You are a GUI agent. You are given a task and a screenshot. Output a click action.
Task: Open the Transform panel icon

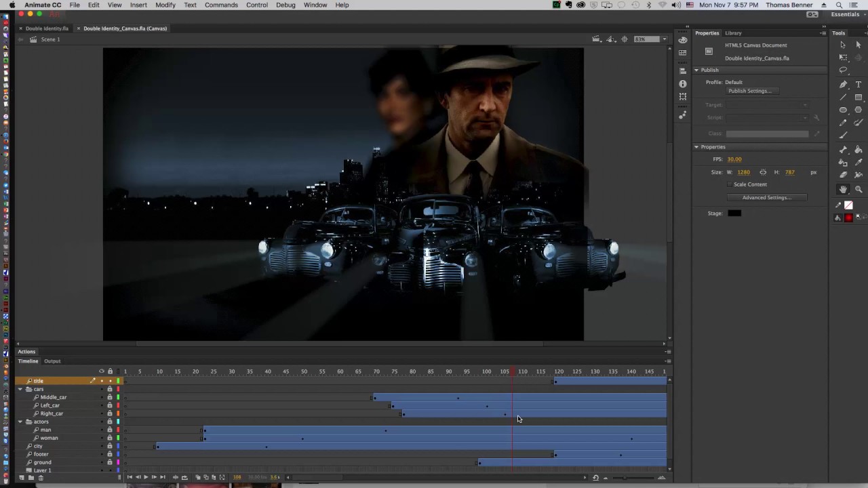coord(683,97)
